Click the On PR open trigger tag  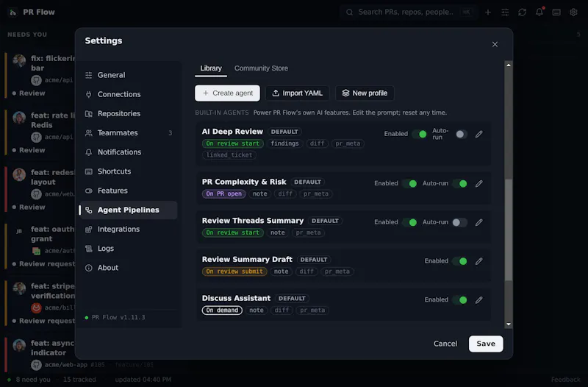pos(224,194)
